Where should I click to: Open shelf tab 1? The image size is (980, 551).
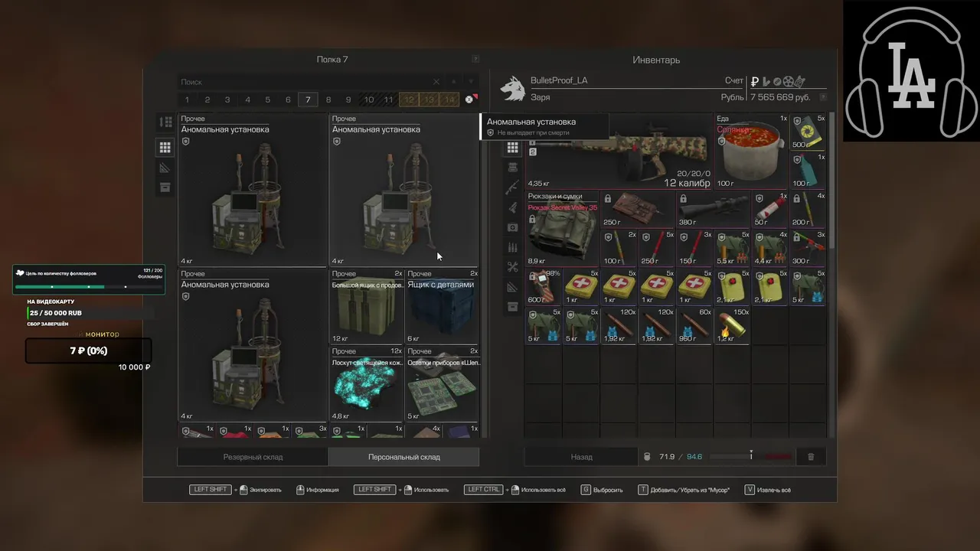pyautogui.click(x=187, y=99)
